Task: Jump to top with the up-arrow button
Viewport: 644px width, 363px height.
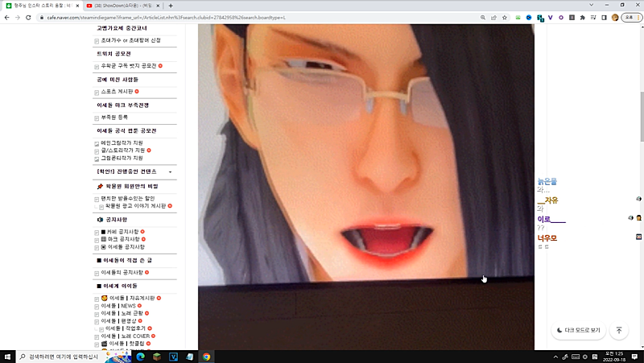Action: pos(619,330)
